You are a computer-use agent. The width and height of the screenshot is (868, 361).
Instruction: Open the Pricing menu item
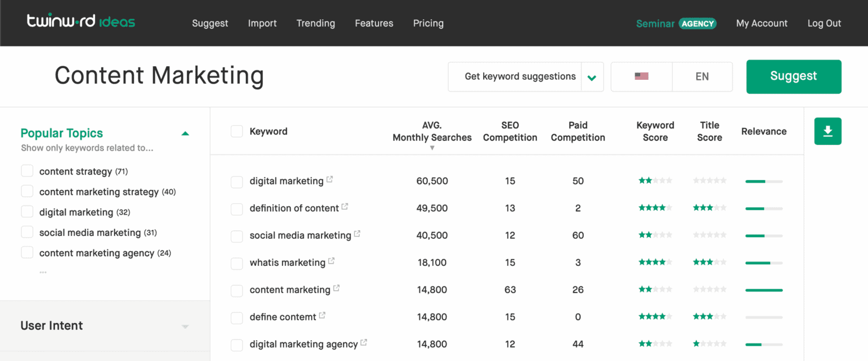[x=428, y=23]
